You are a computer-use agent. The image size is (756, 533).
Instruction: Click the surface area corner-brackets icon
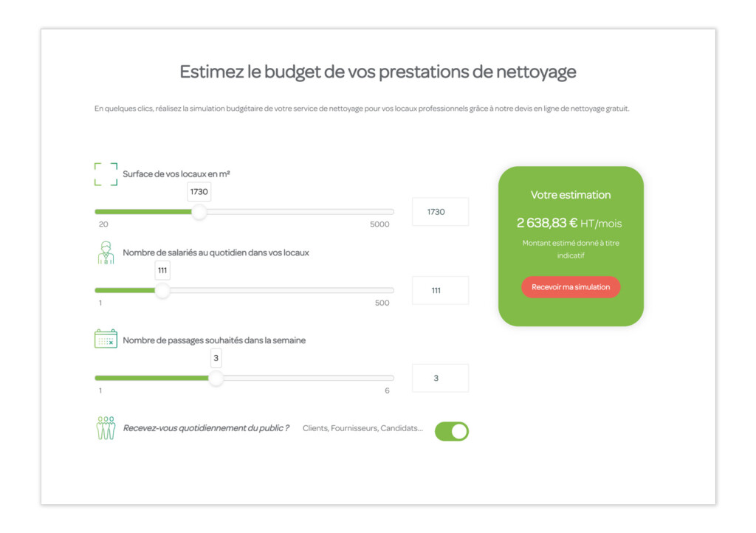[106, 174]
